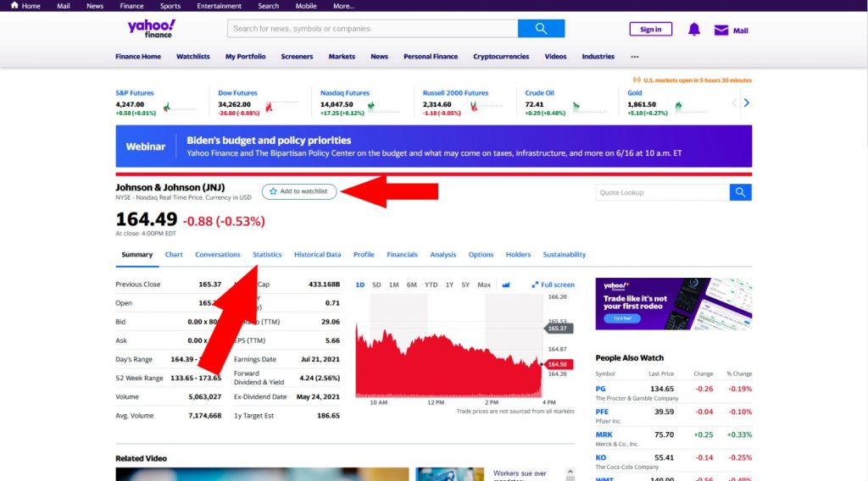This screenshot has height=481, width=868.
Task: Open Screeners in navigation
Action: point(297,57)
